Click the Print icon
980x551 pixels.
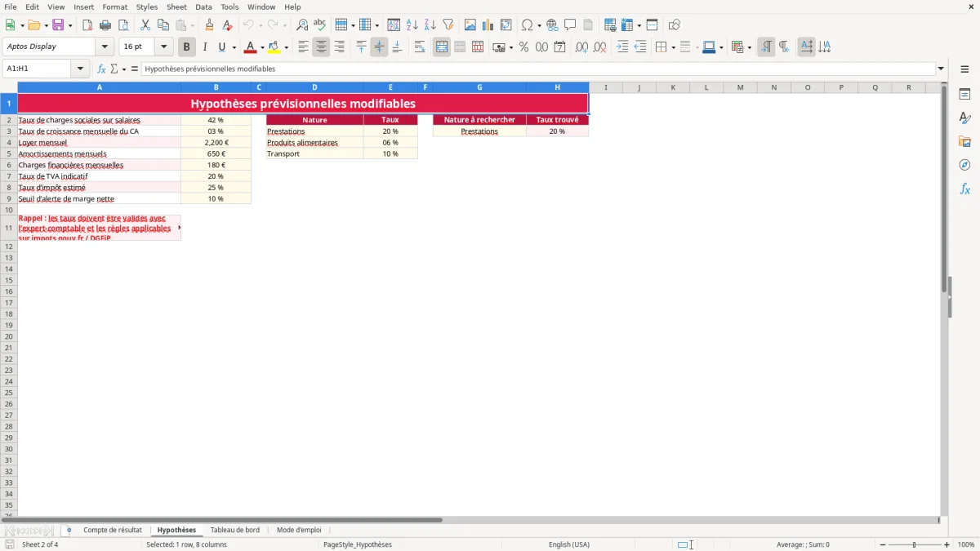point(105,25)
